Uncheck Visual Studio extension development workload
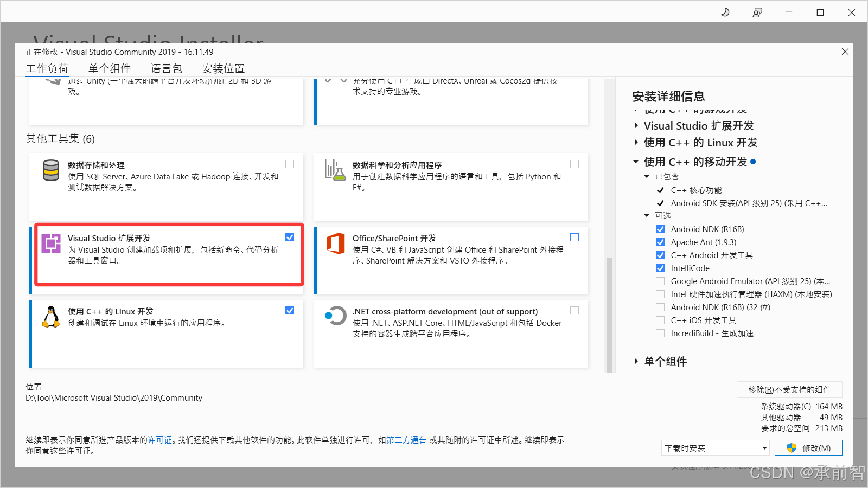 pyautogui.click(x=290, y=237)
